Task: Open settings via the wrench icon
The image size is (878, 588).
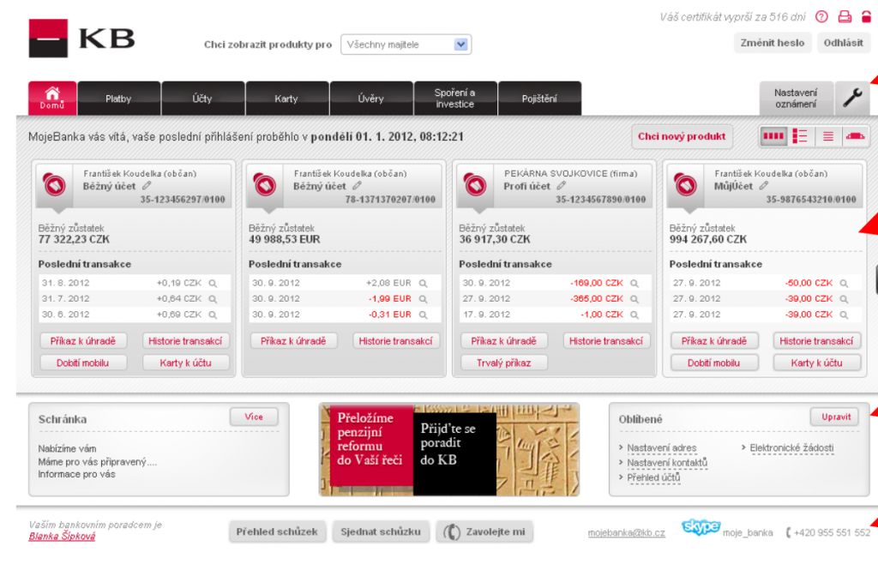Action: click(852, 98)
